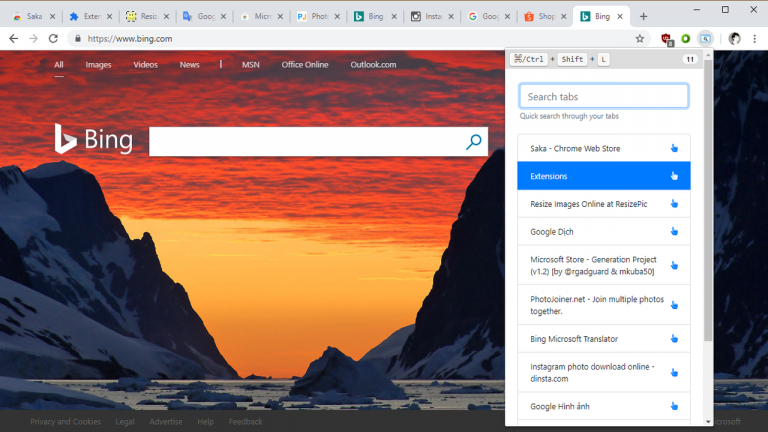Close the Extensions browser tab

pos(109,17)
